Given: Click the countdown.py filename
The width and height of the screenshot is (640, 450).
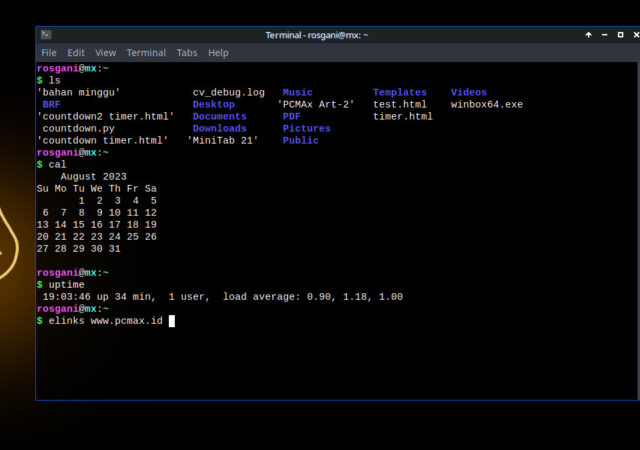Looking at the screenshot, I should click(78, 128).
